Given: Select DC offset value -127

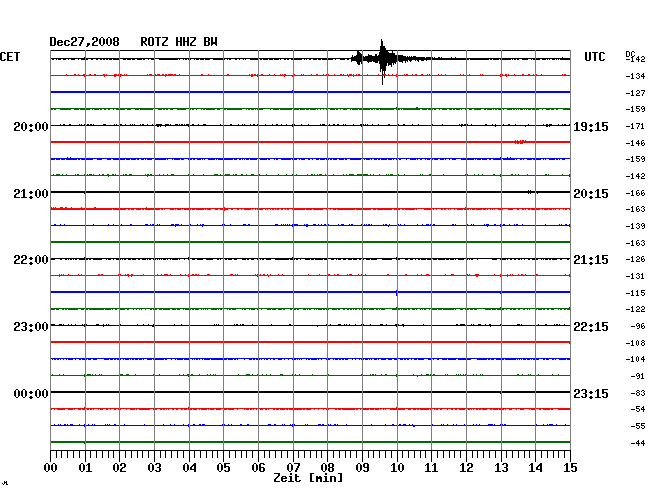Looking at the screenshot, I should point(635,93).
